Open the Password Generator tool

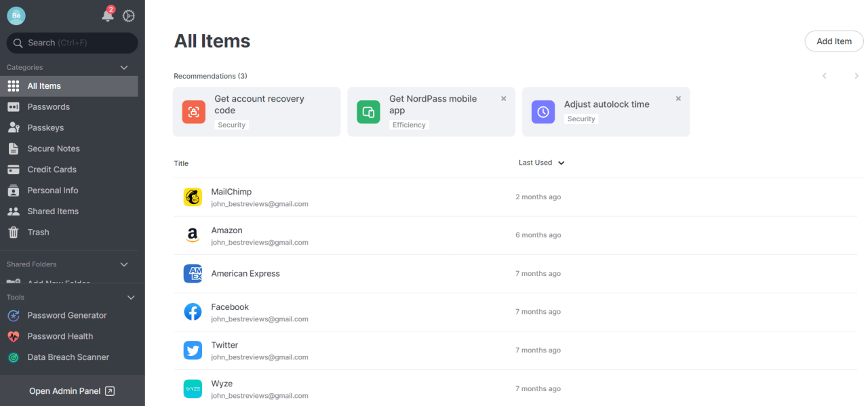[x=66, y=315]
